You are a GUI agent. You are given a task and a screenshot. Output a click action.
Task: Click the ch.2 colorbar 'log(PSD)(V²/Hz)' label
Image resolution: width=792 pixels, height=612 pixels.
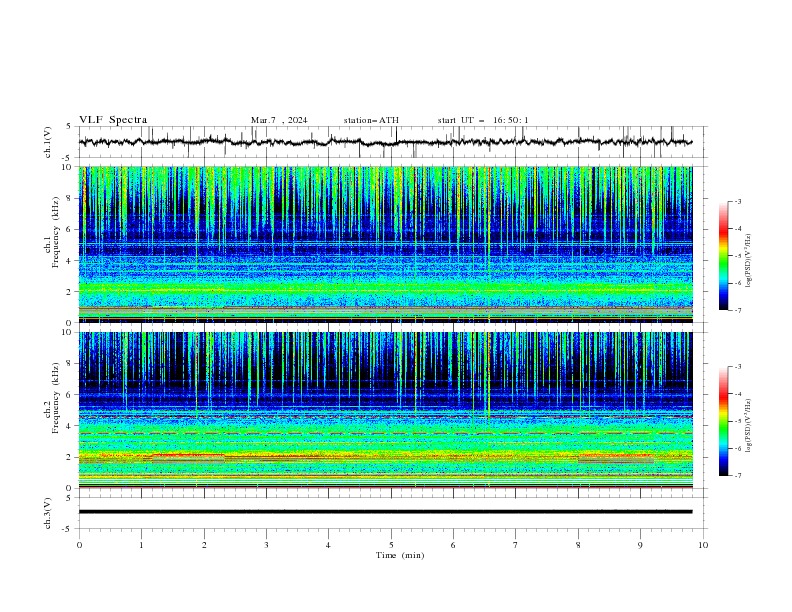748,425
